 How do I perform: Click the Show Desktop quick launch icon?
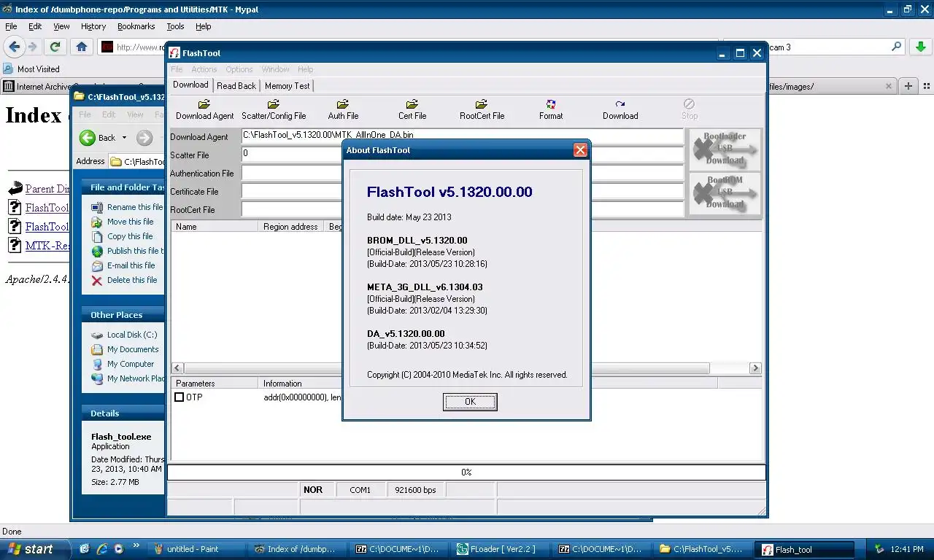[85, 549]
